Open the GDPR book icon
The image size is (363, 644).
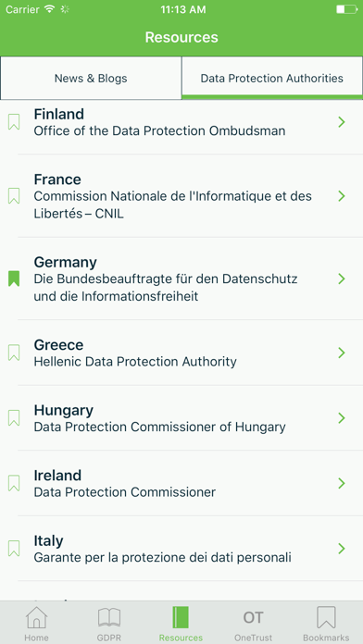point(109,617)
